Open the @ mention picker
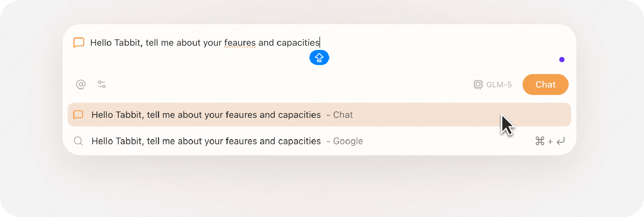Viewport: 644px width, 217px height. pyautogui.click(x=80, y=84)
